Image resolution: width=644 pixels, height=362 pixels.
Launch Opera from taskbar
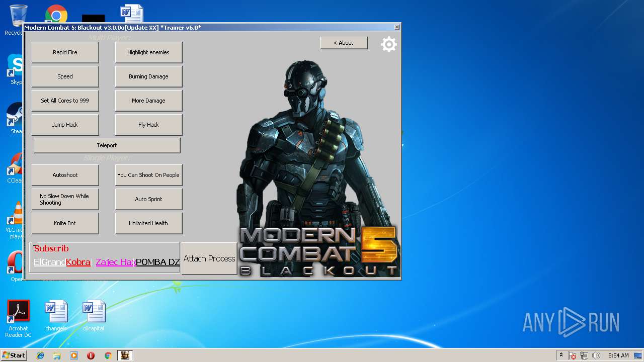[x=91, y=355]
